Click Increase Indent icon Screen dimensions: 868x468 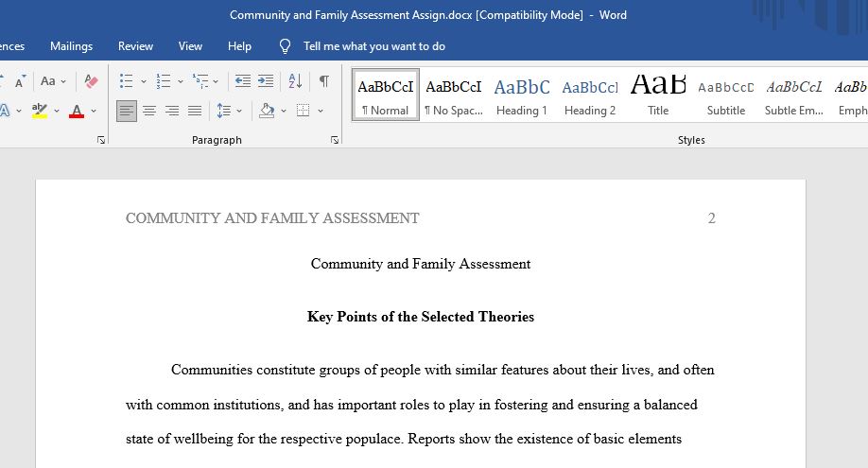[x=266, y=81]
